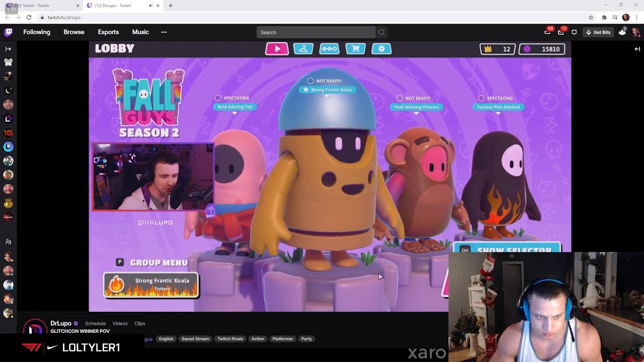Viewport: 644px width, 362px height.
Task: Expand the three-dots More menu
Action: [x=164, y=32]
